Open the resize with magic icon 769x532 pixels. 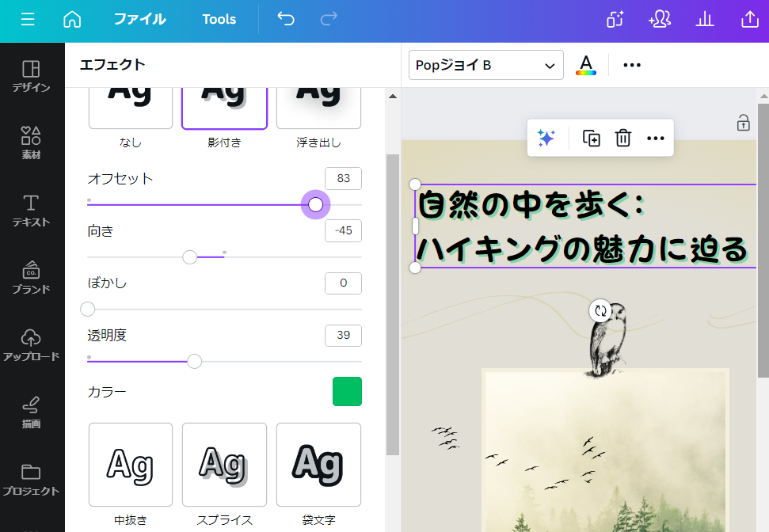click(x=615, y=19)
